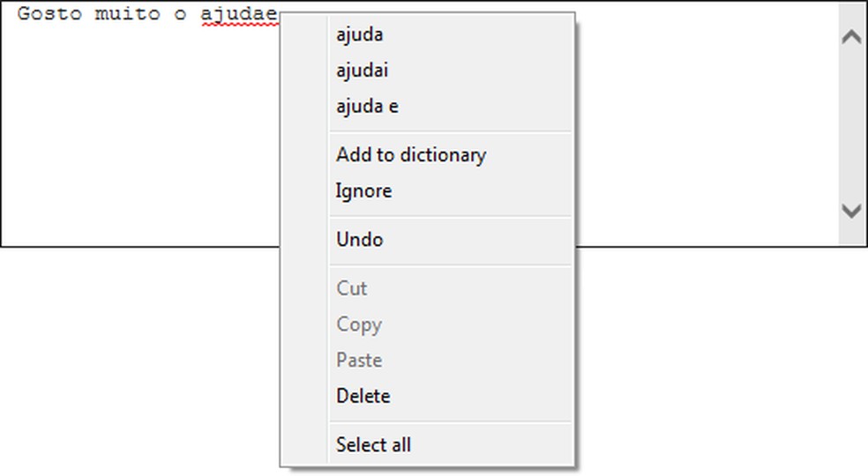Choose Delete in the context menu
This screenshot has height=476, width=868.
coord(363,397)
